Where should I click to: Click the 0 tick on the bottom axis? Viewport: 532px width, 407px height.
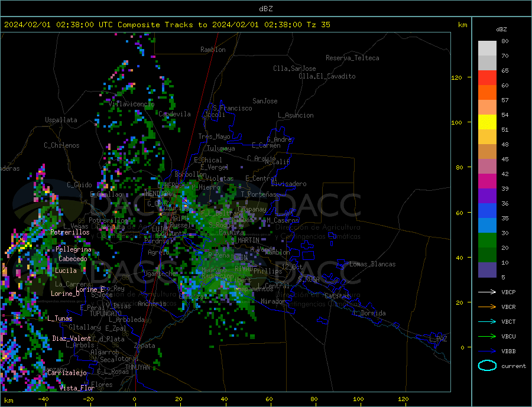[x=135, y=399]
